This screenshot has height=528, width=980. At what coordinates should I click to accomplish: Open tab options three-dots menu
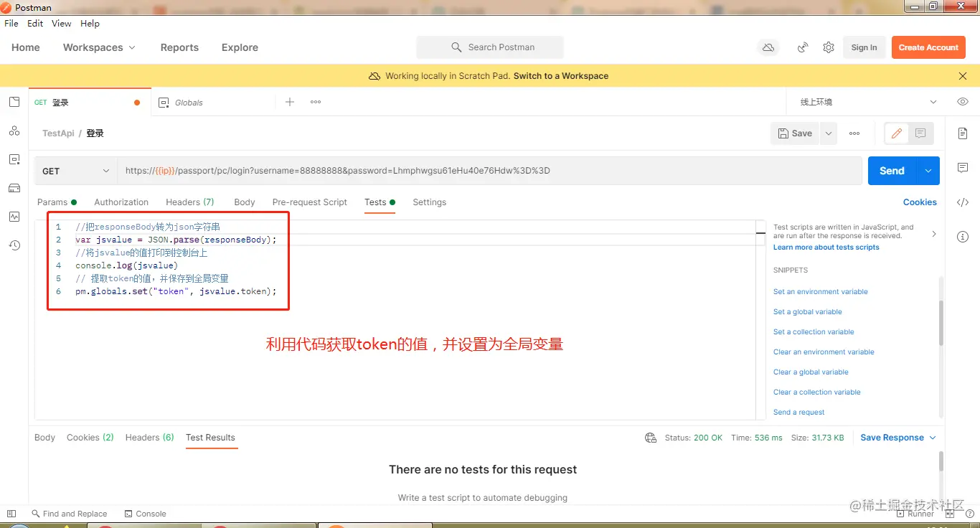(x=316, y=102)
